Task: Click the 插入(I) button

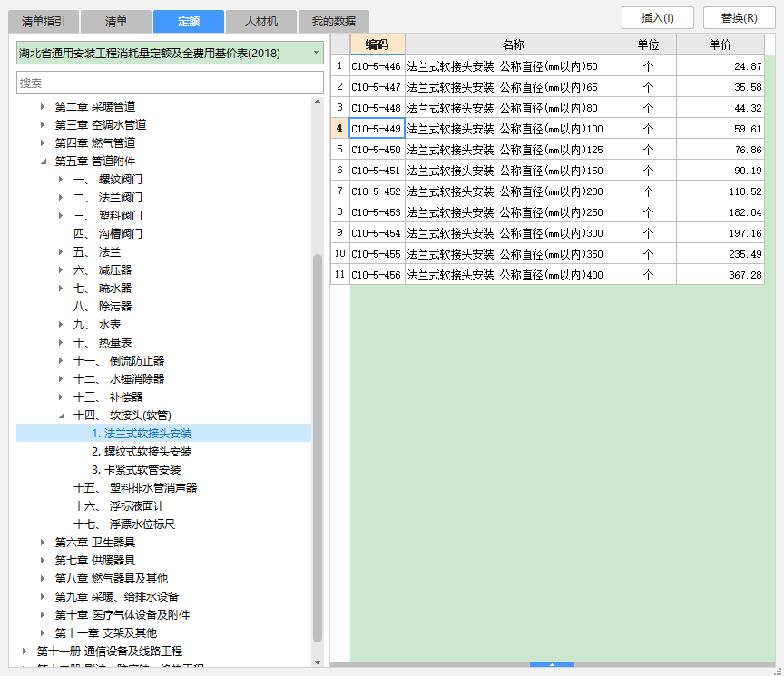Action: tap(660, 18)
